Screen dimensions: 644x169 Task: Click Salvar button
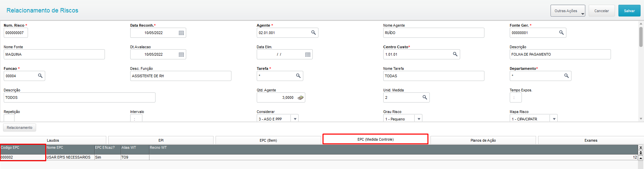tap(629, 11)
